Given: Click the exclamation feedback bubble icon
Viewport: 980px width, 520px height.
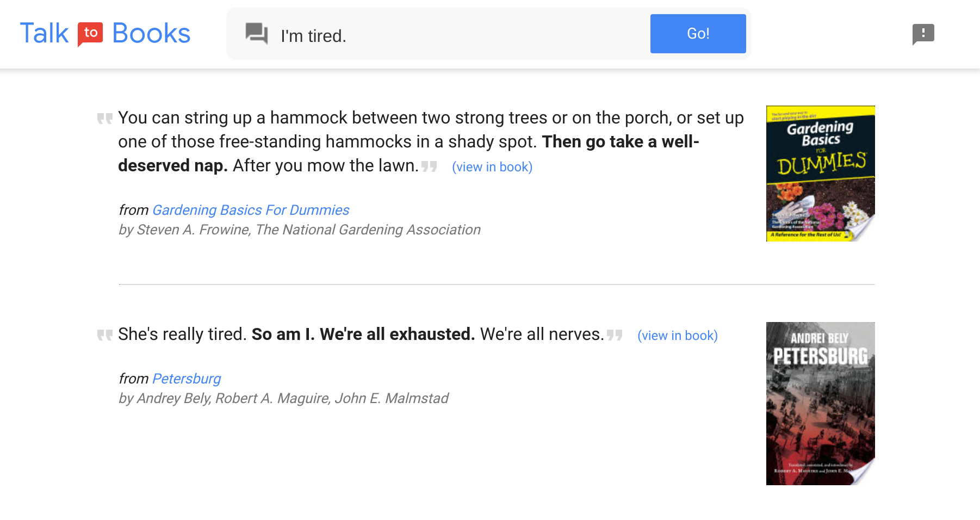Looking at the screenshot, I should click(923, 34).
